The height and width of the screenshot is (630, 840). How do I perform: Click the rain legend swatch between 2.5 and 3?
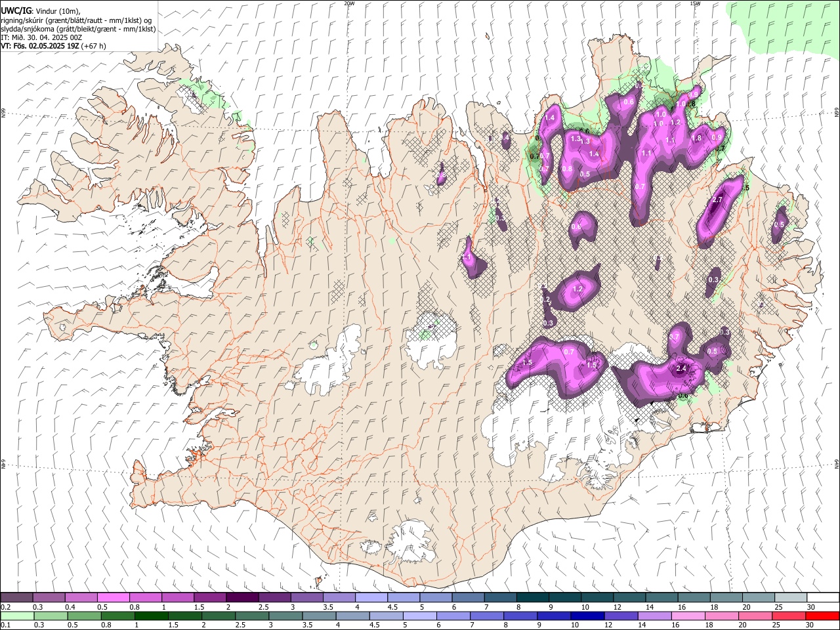coord(251,616)
